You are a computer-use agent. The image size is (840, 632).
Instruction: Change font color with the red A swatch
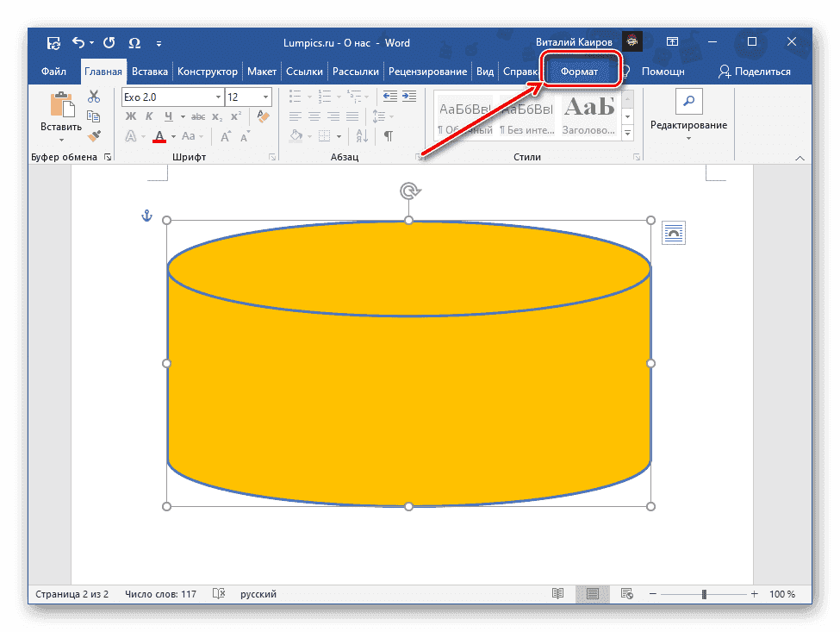pyautogui.click(x=160, y=136)
